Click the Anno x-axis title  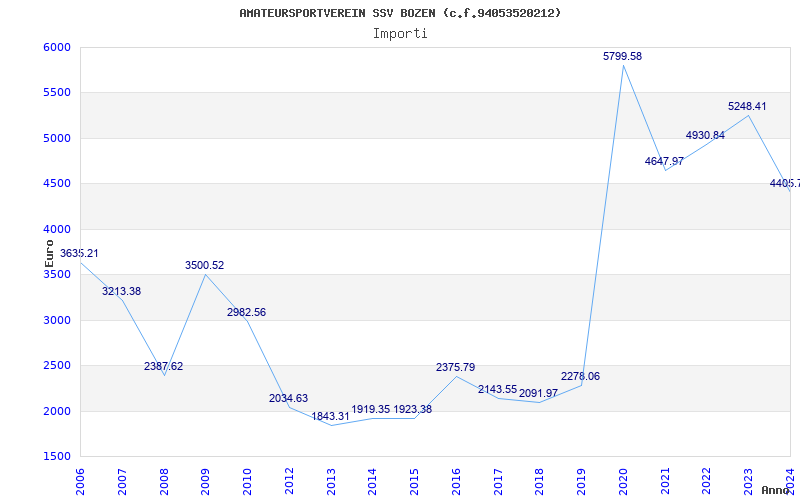point(775,490)
